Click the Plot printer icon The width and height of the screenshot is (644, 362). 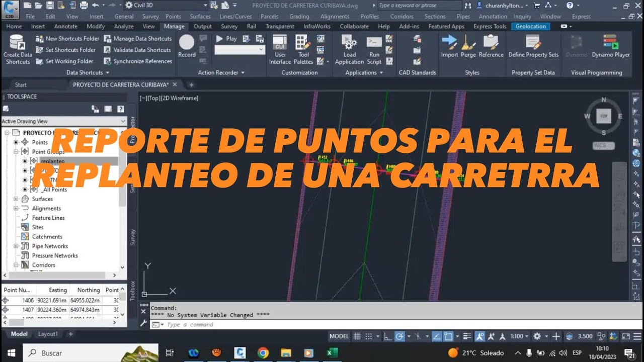pyautogui.click(x=83, y=5)
